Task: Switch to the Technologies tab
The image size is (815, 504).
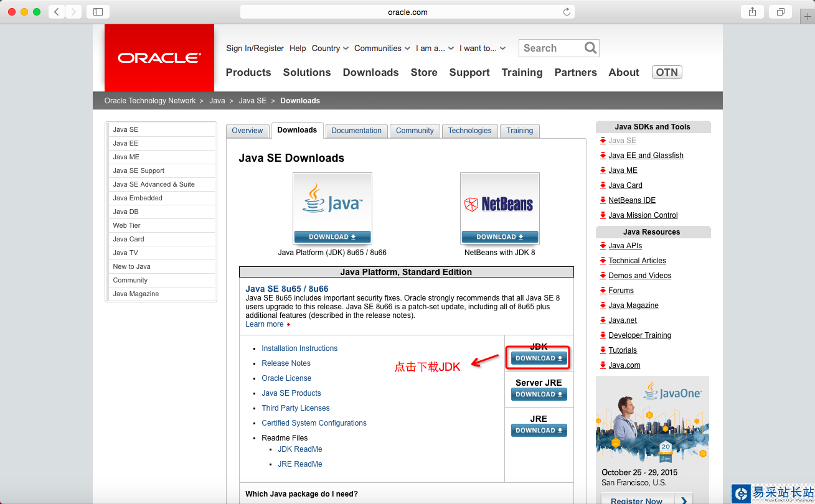Action: pyautogui.click(x=469, y=131)
